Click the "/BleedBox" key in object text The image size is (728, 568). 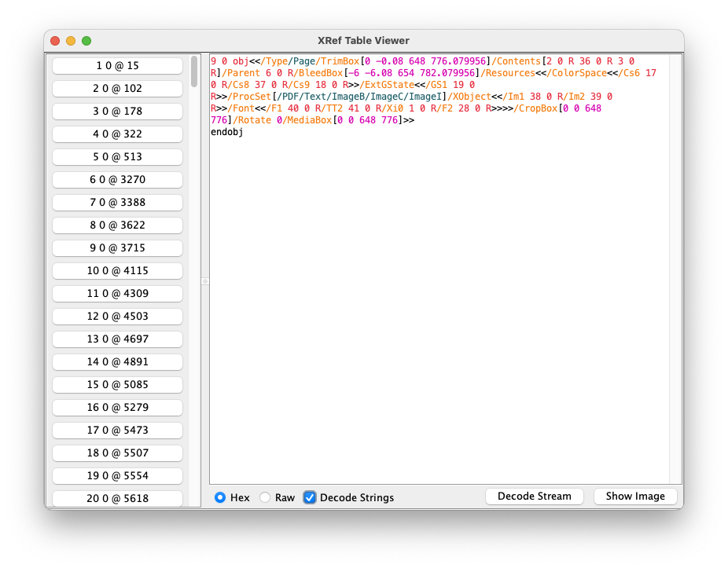pyautogui.click(x=321, y=73)
